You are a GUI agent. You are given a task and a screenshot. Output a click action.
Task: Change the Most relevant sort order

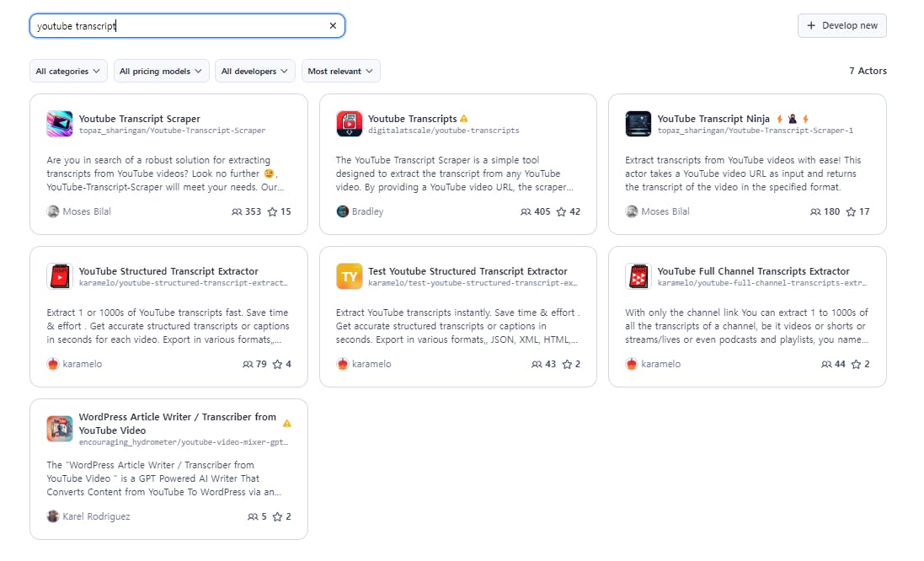click(x=340, y=72)
